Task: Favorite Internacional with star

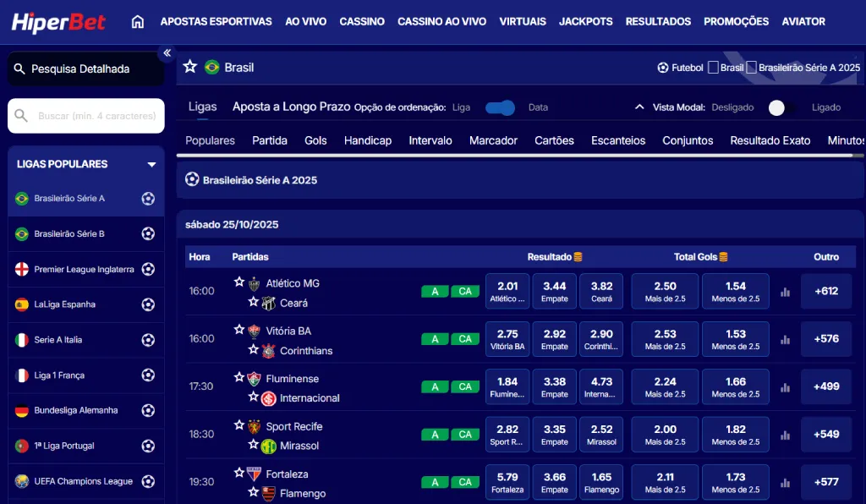Action: click(x=254, y=397)
